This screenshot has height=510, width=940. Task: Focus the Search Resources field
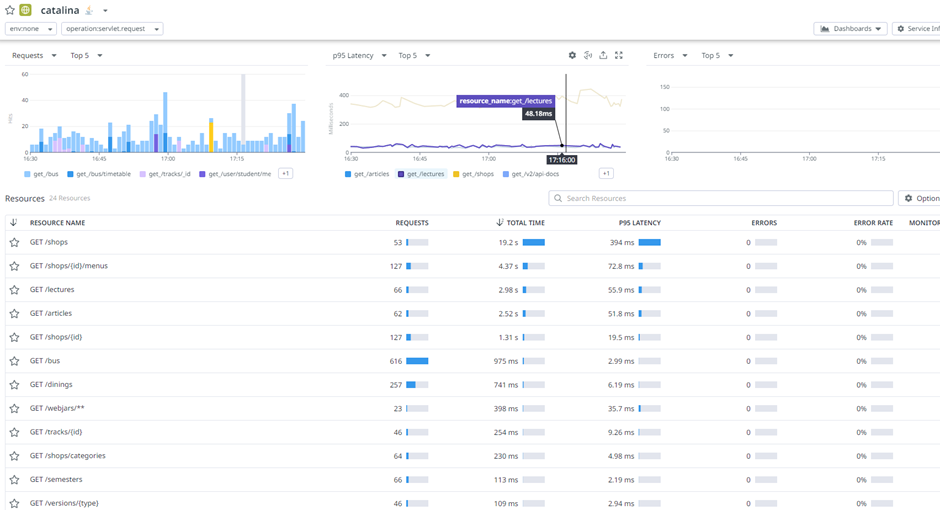721,198
